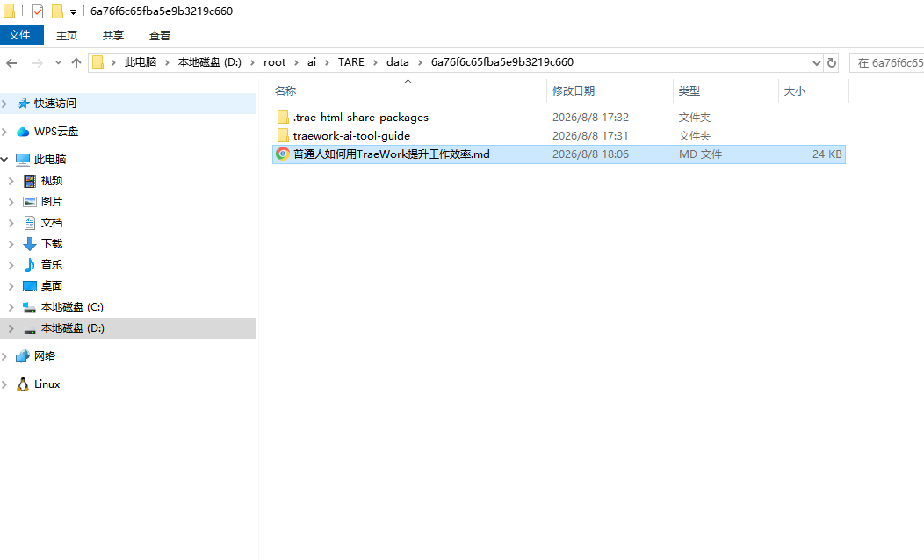
Task: Select WPS云盘 in navigation pane
Action: pyautogui.click(x=56, y=132)
